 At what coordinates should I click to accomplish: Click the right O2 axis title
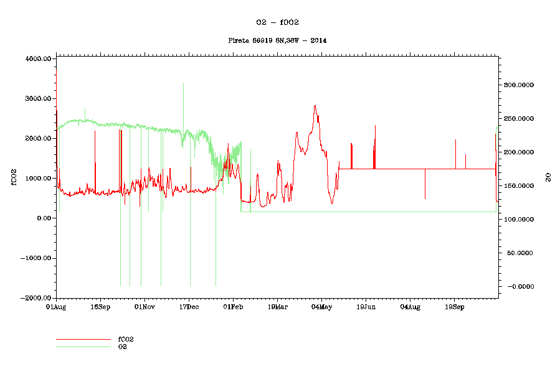(x=548, y=178)
